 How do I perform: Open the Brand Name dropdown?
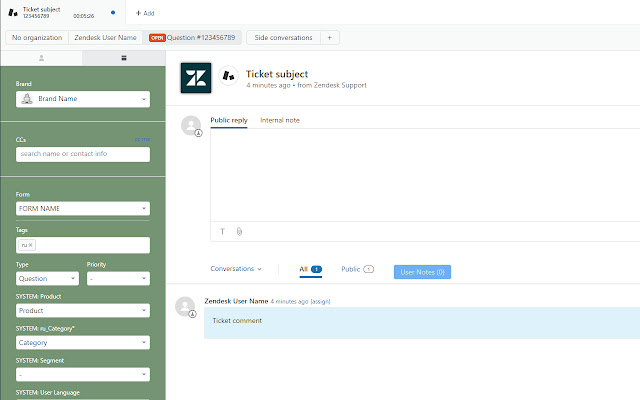coord(83,99)
